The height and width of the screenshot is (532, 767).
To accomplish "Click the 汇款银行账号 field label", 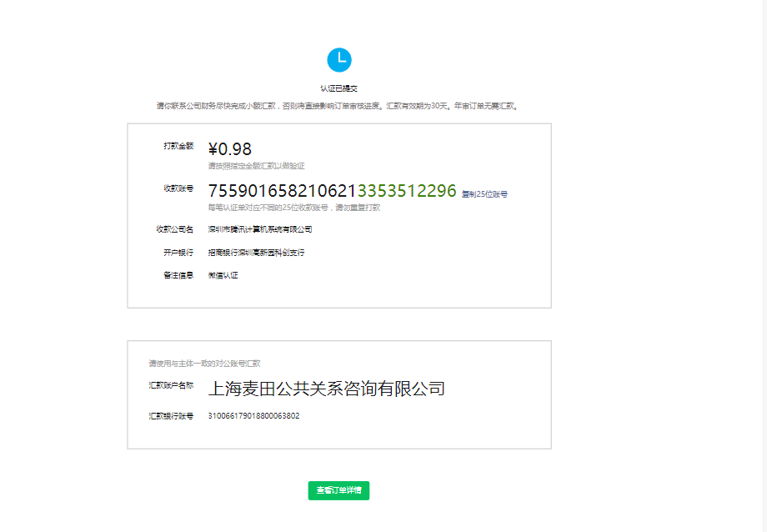I will tap(171, 416).
